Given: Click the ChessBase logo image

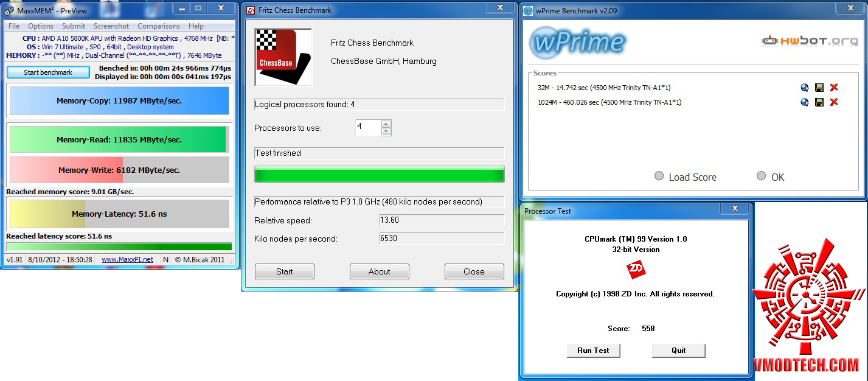Looking at the screenshot, I should (283, 57).
